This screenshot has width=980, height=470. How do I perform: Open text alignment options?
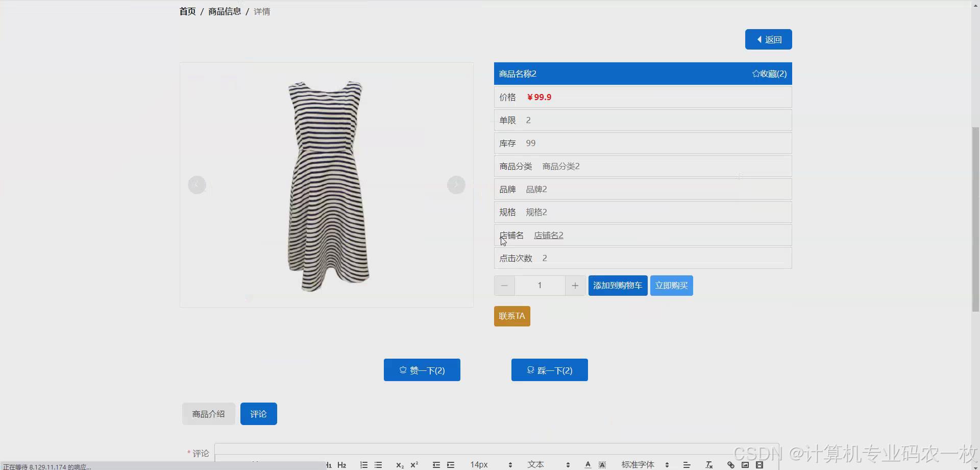tap(687, 465)
